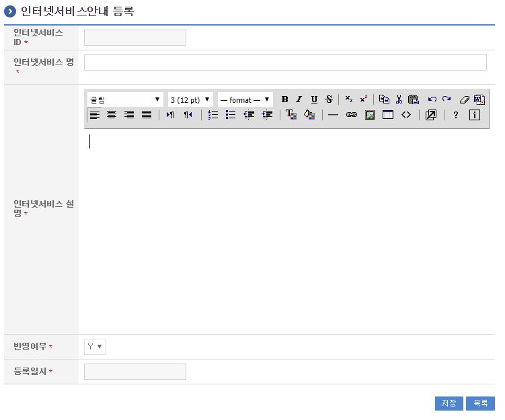Open the 반영여부 Y dropdown
This screenshot has width=505, height=420.
[95, 347]
